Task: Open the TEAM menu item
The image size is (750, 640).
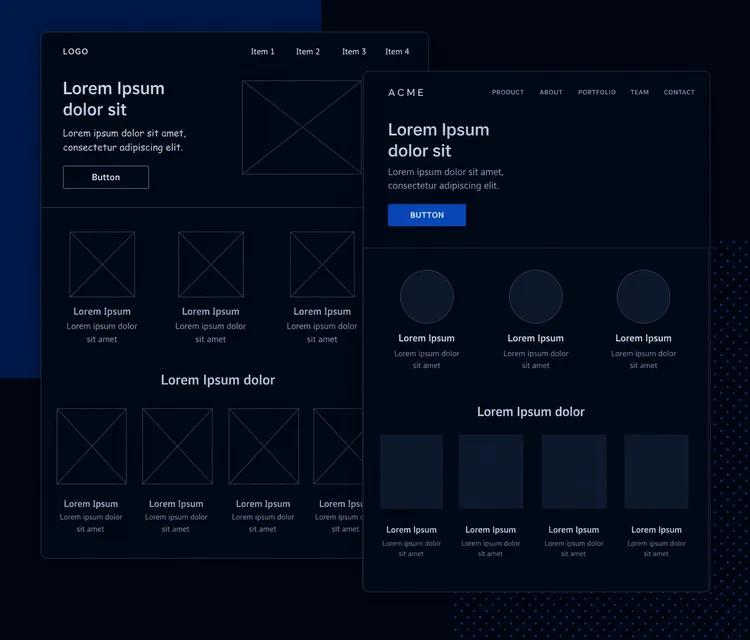Action: point(640,92)
